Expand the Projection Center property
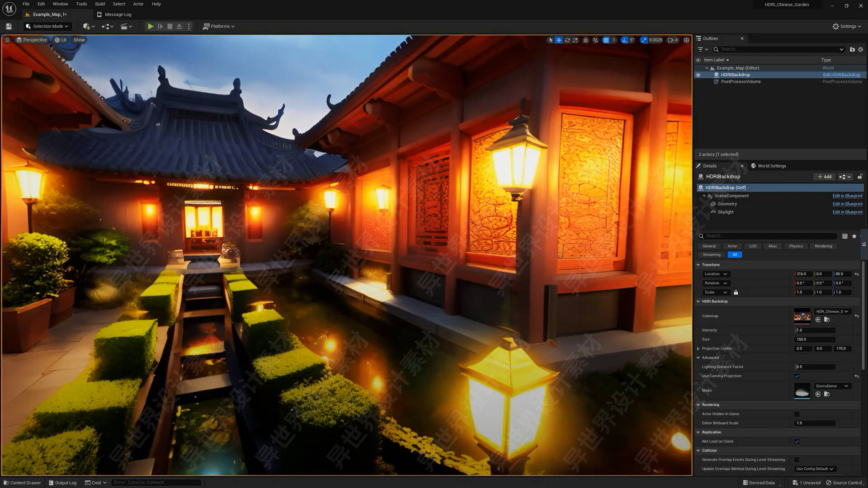This screenshot has width=868, height=488. pos(698,348)
